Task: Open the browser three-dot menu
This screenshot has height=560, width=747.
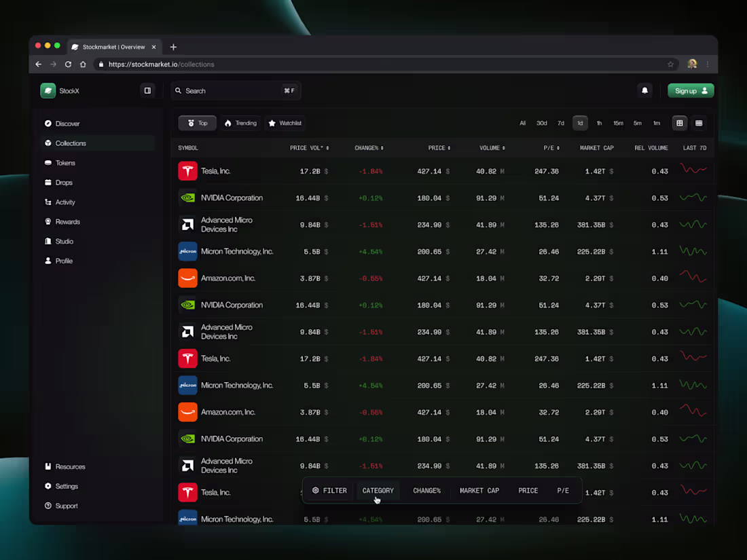Action: click(708, 64)
